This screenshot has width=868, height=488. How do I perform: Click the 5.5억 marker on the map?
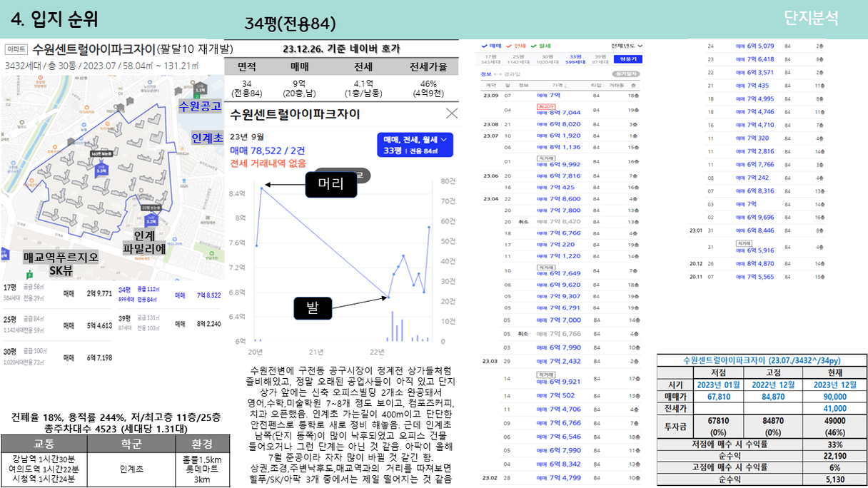[x=101, y=171]
